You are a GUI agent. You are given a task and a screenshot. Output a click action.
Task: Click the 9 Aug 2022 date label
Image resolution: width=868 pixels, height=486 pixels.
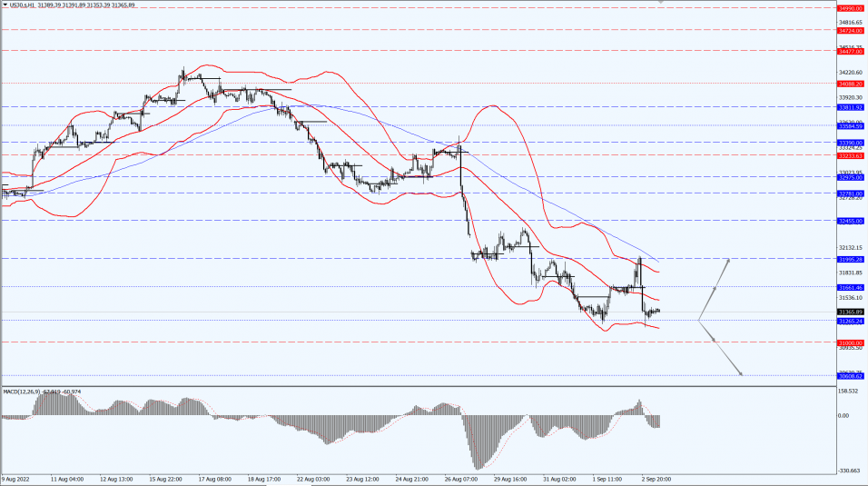pyautogui.click(x=17, y=477)
